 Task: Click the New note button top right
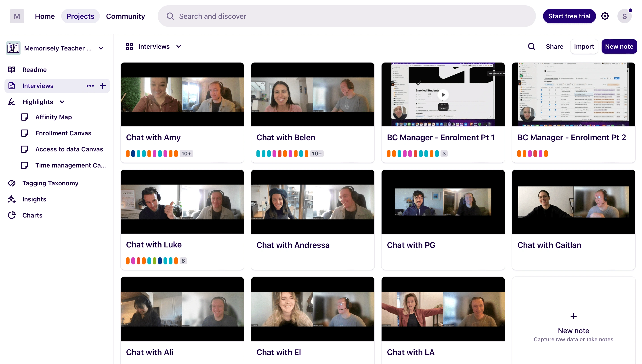(619, 46)
